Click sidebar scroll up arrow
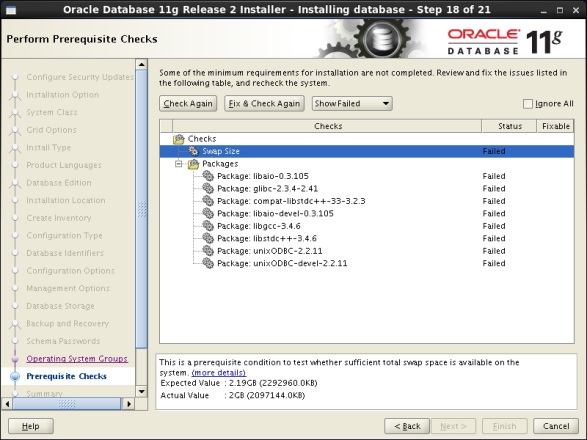This screenshot has height=440, width=587. click(142, 64)
